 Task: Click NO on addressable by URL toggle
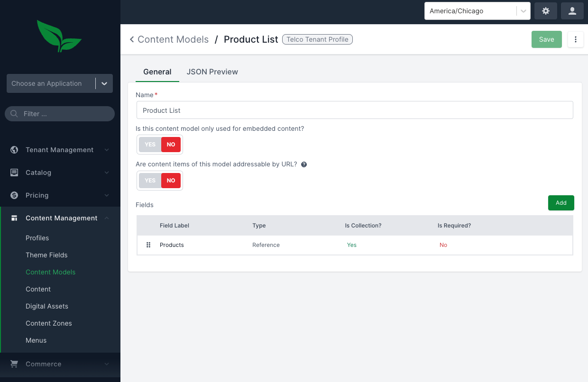(x=171, y=181)
